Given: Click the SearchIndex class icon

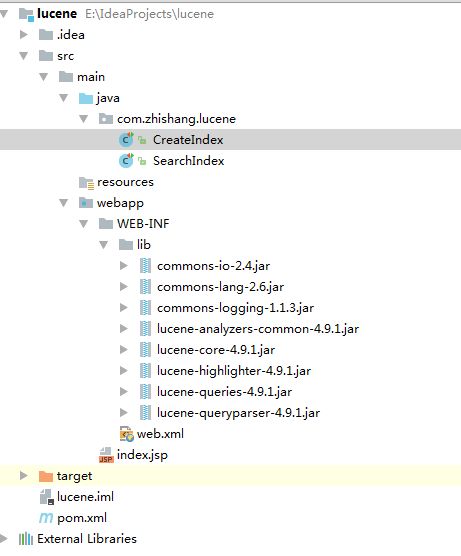Looking at the screenshot, I should 126,161.
